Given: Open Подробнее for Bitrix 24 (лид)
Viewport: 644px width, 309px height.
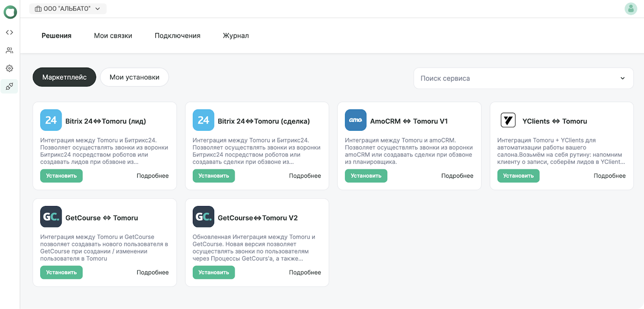Looking at the screenshot, I should (153, 176).
